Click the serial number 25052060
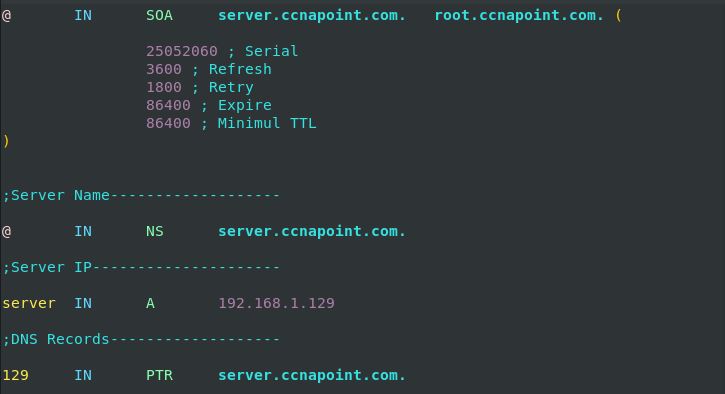The height and width of the screenshot is (394, 725). click(x=182, y=51)
